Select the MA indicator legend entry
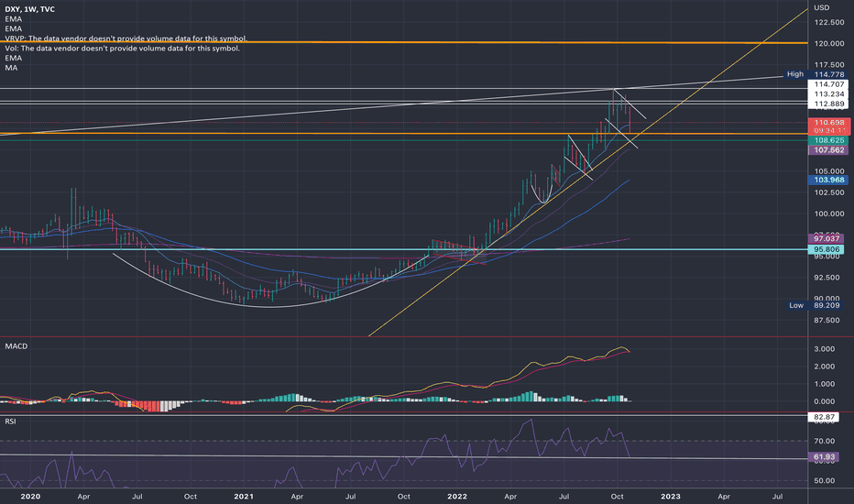The image size is (854, 504). tap(11, 68)
